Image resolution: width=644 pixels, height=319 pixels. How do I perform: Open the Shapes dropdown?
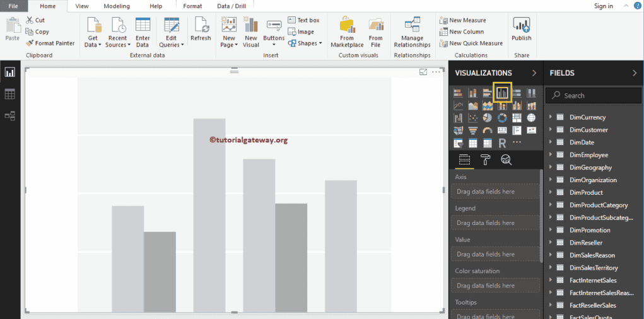click(305, 43)
